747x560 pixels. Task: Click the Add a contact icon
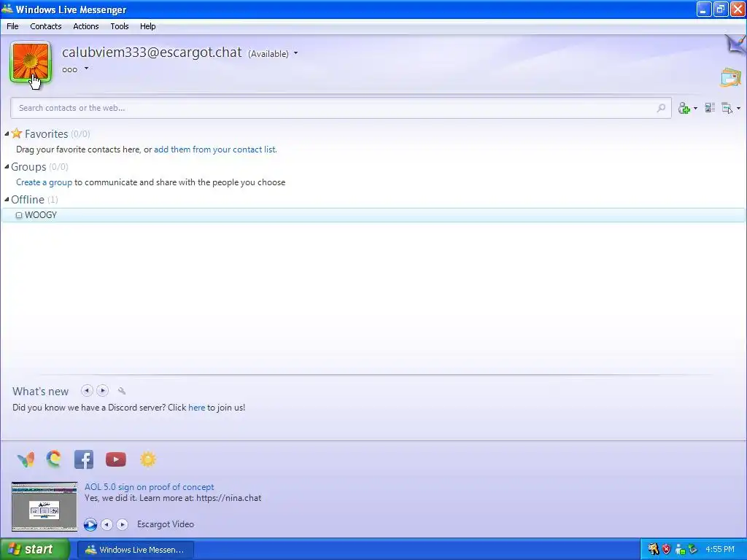coord(684,109)
